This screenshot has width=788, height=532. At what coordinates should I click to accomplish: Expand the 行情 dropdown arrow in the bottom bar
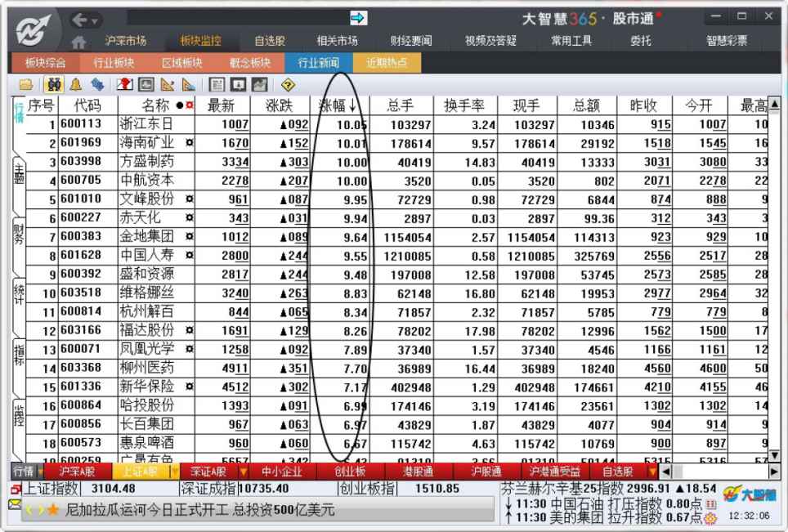40,472
